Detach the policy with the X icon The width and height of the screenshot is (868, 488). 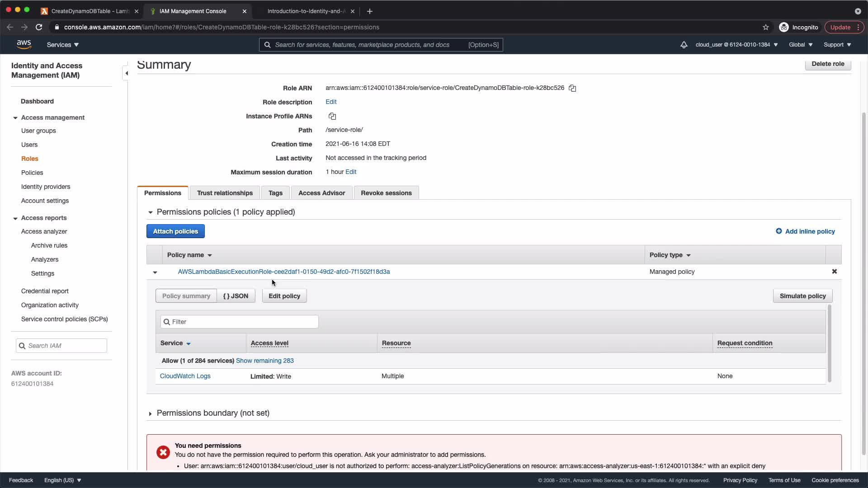click(834, 272)
